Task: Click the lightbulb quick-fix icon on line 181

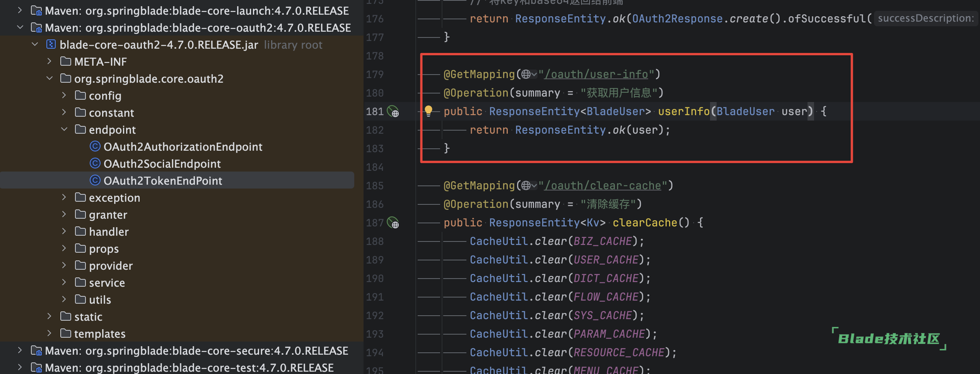Action: (x=428, y=111)
